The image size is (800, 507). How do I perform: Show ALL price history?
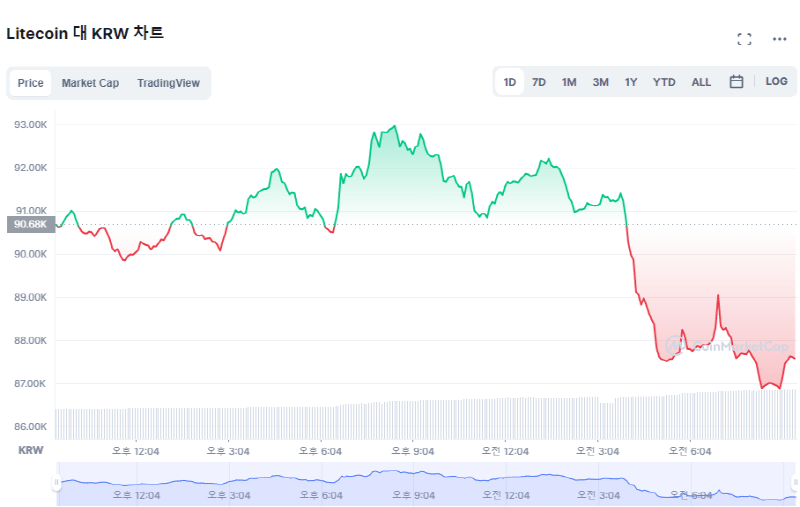point(701,82)
